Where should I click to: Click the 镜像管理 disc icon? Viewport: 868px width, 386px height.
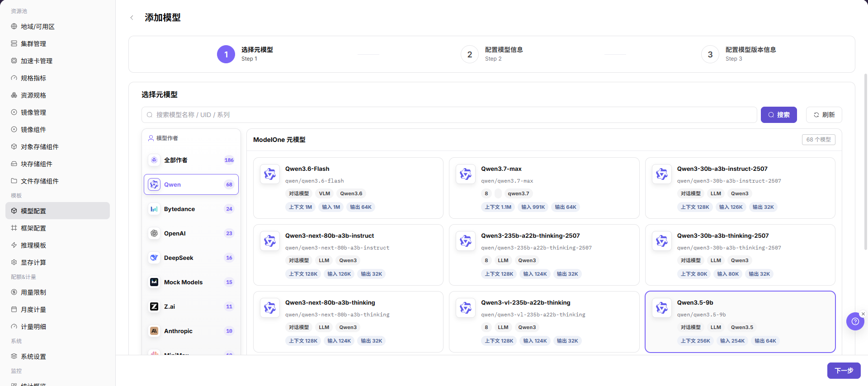point(14,113)
